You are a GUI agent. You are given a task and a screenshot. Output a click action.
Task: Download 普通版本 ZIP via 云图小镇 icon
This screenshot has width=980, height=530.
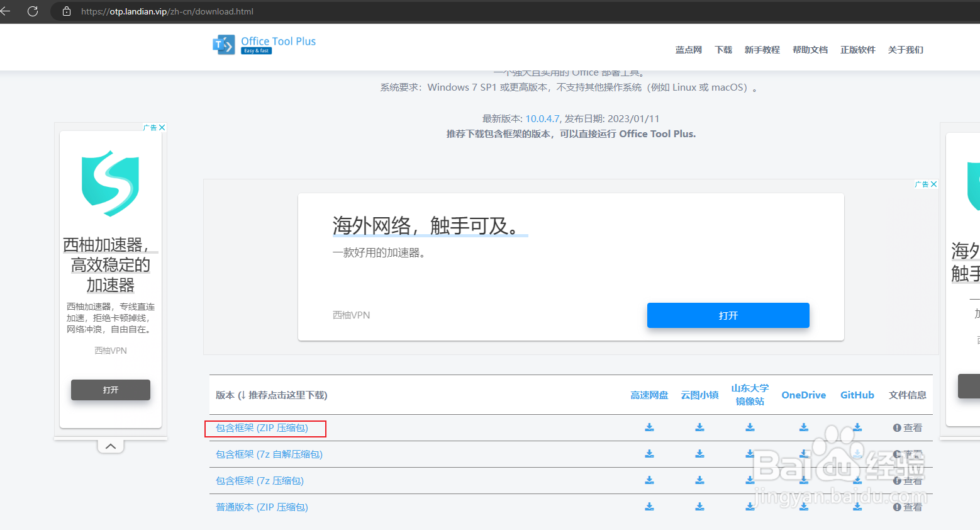(700, 507)
